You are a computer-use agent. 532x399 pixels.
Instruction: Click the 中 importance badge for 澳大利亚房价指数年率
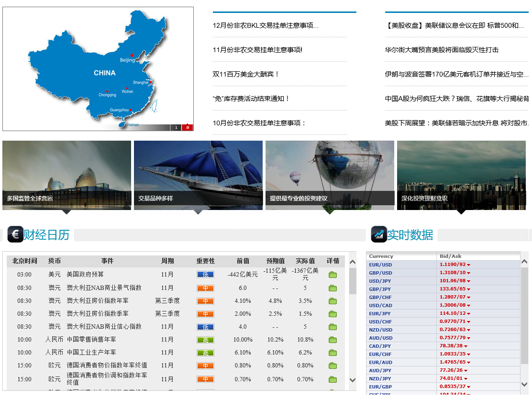point(205,301)
